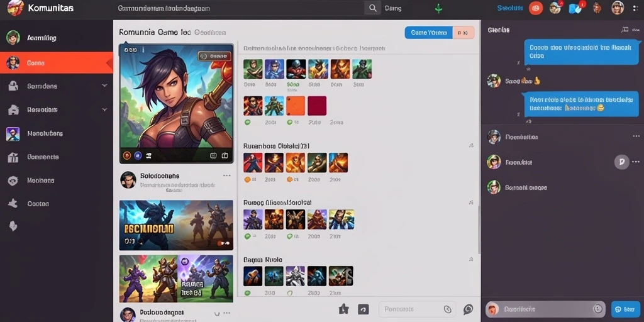
Task: Click the thumbs-up icon in bottom bar
Action: pos(344,309)
